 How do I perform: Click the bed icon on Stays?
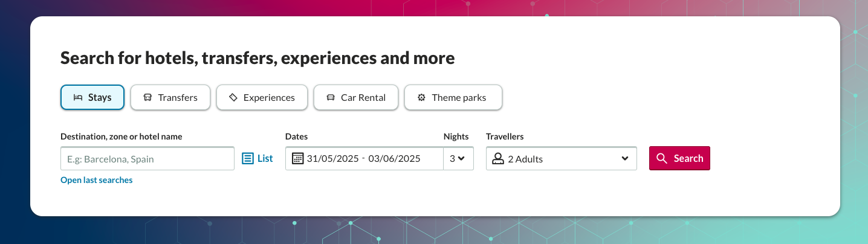click(x=78, y=98)
